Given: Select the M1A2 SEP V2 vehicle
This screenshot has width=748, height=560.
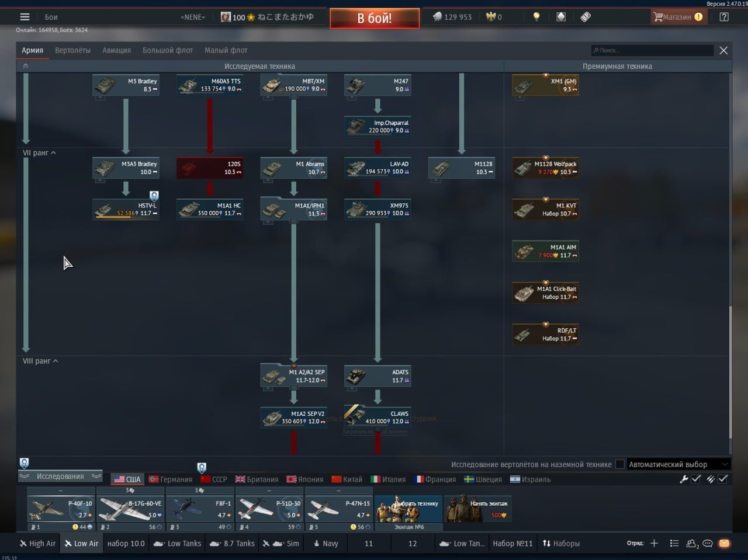Looking at the screenshot, I should click(294, 418).
